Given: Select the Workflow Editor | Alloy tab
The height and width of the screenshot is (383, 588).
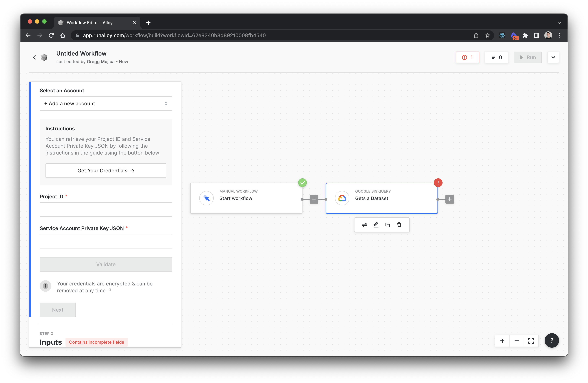Looking at the screenshot, I should pos(97,23).
